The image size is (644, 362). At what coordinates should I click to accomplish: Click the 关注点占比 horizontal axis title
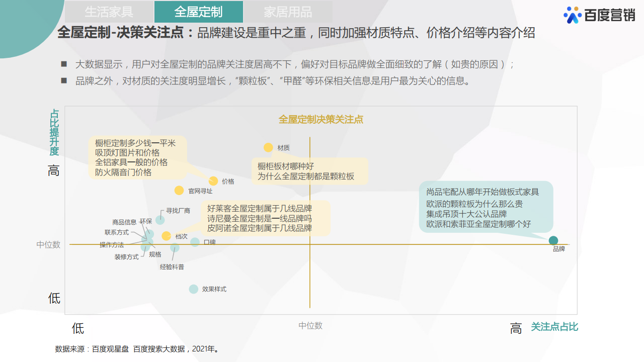554,327
